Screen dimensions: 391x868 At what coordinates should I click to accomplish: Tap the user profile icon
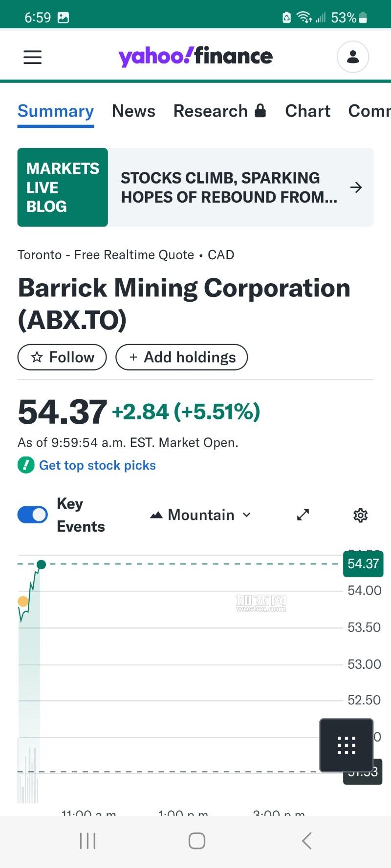(352, 57)
